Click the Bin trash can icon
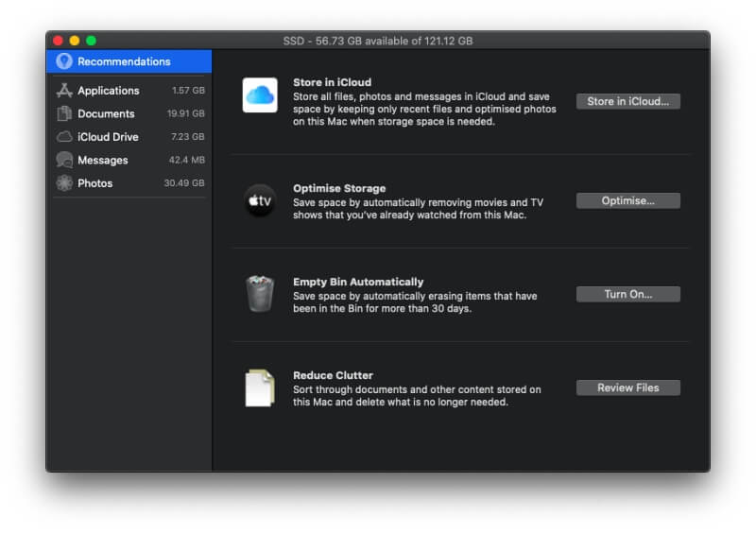The height and width of the screenshot is (533, 756). tap(260, 294)
